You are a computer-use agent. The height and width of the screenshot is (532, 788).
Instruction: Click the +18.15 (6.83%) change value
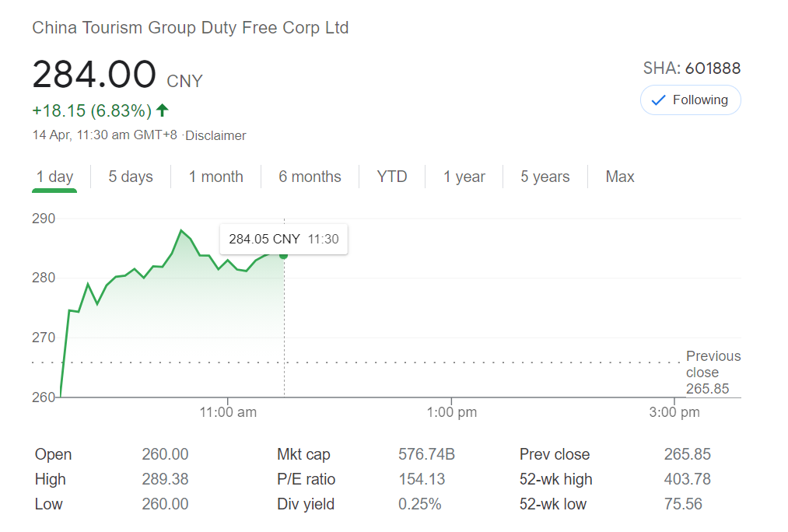pos(92,110)
